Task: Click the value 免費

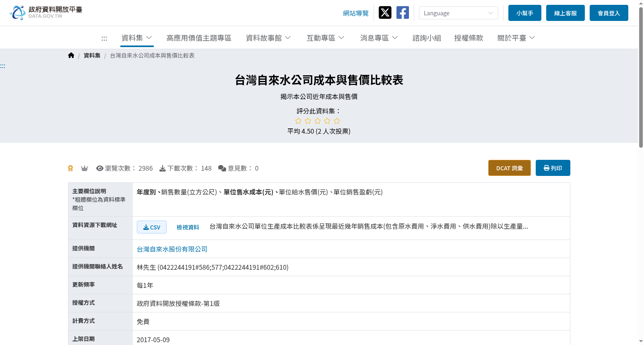Action: pyautogui.click(x=143, y=322)
